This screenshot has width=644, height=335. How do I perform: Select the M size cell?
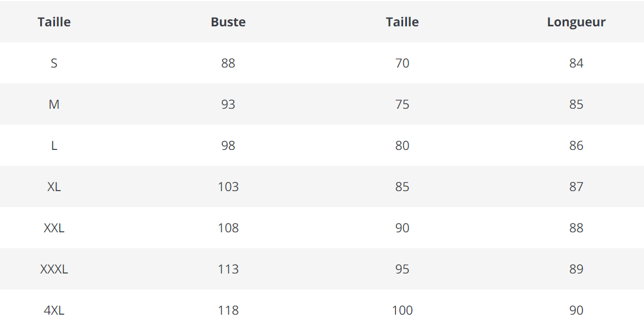[54, 104]
